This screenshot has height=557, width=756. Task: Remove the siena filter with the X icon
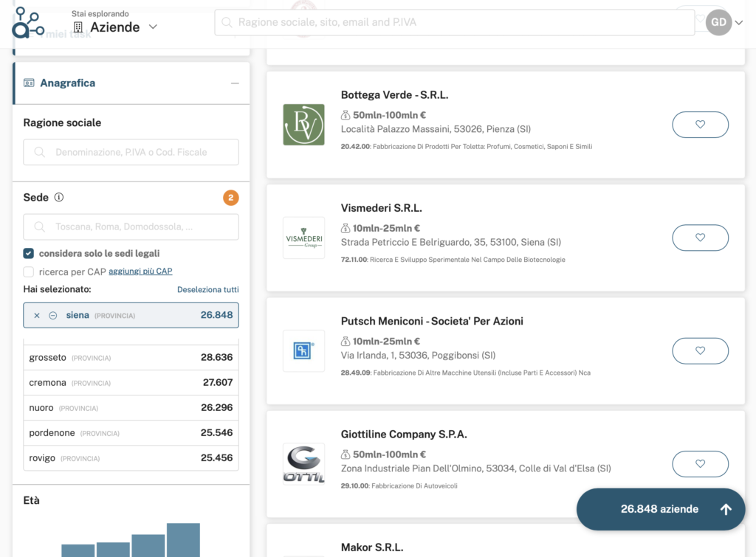[37, 316]
